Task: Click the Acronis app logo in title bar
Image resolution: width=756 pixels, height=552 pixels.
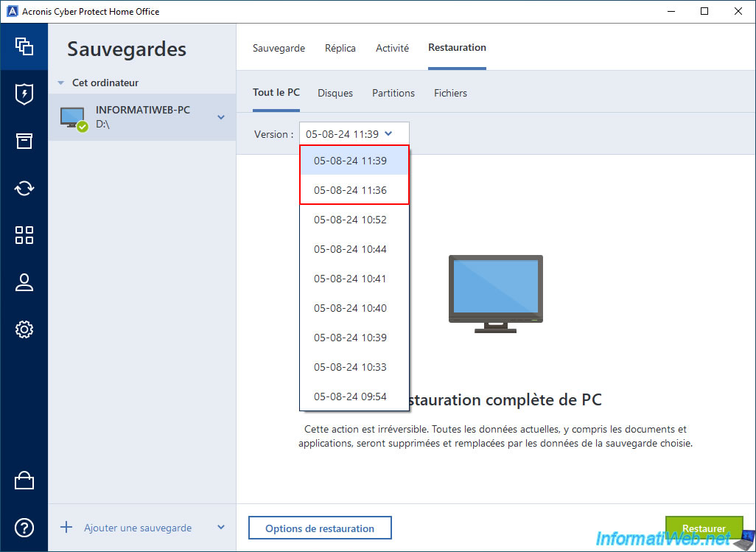Action: 12,11
